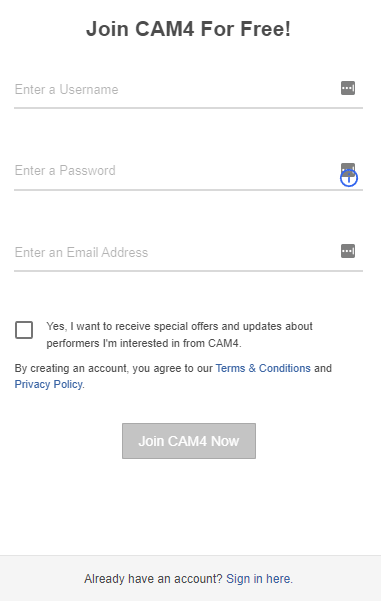Click the autofill icon in Email Address field

pos(348,251)
